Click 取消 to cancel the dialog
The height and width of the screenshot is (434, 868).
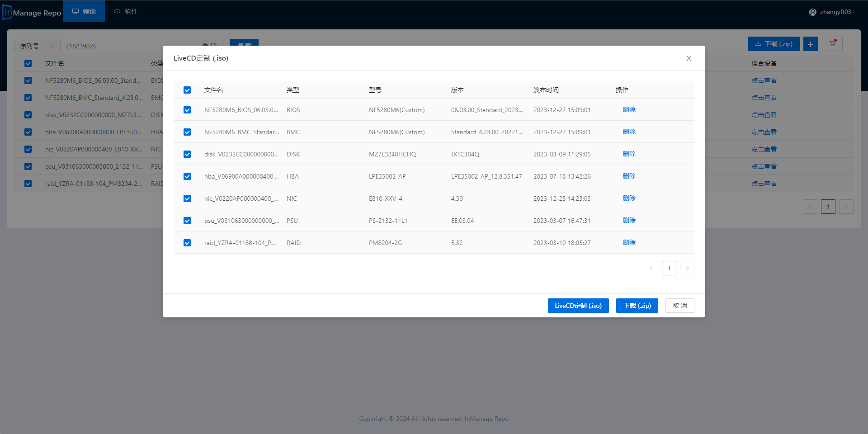click(x=679, y=306)
